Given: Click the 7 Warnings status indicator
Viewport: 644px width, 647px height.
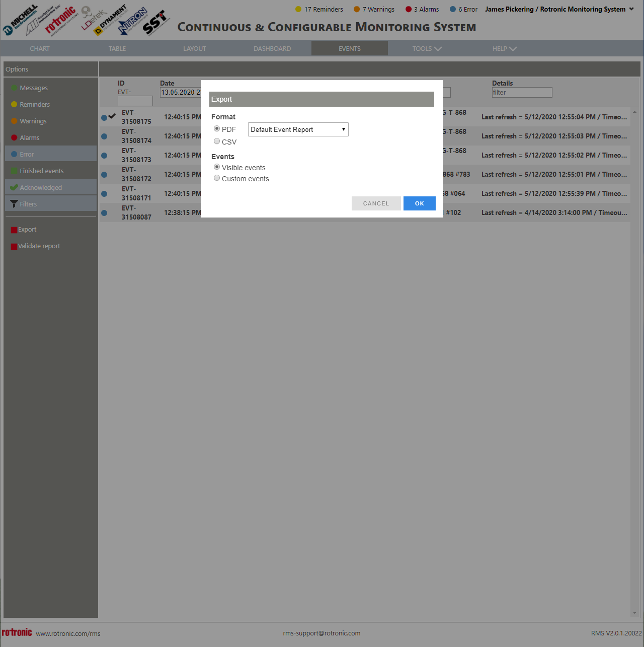Looking at the screenshot, I should 374,9.
